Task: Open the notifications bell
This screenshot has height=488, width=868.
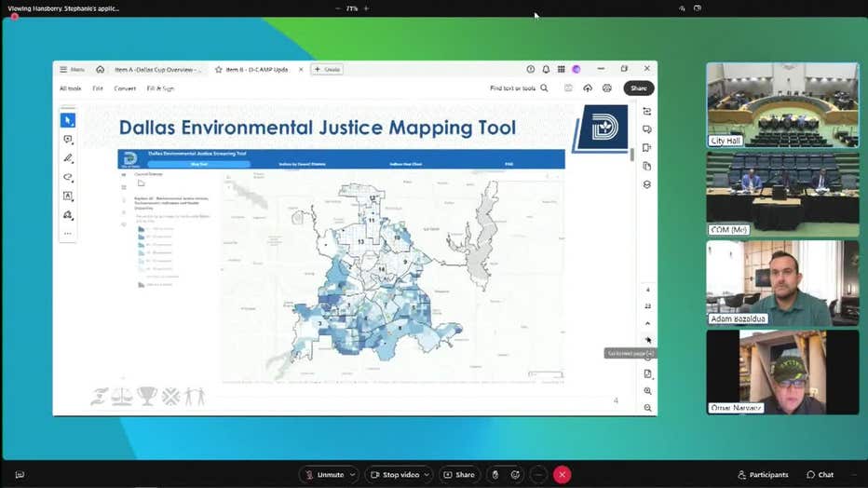Action: point(546,69)
